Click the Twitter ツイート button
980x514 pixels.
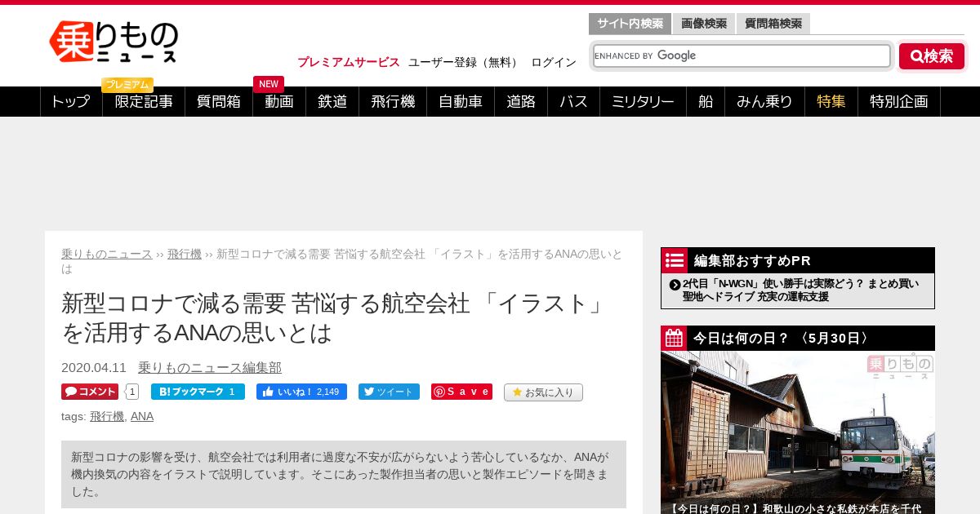tap(389, 392)
